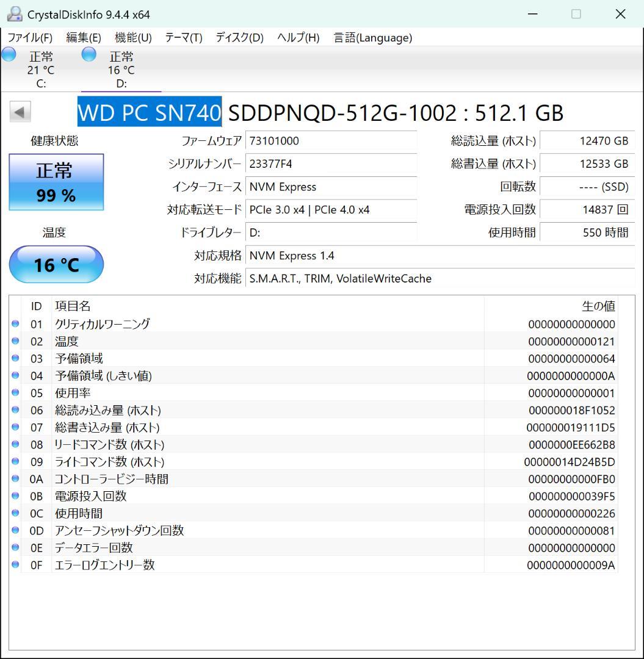Viewport: 644px width, 659px height.
Task: Click the CrystalDiskInfo title bar app icon
Action: pyautogui.click(x=13, y=12)
